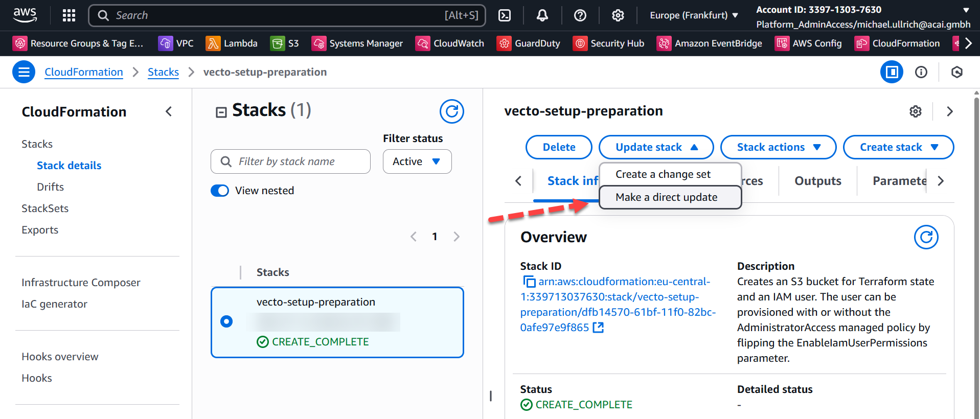Open the Active filter status dropdown

pyautogui.click(x=417, y=161)
